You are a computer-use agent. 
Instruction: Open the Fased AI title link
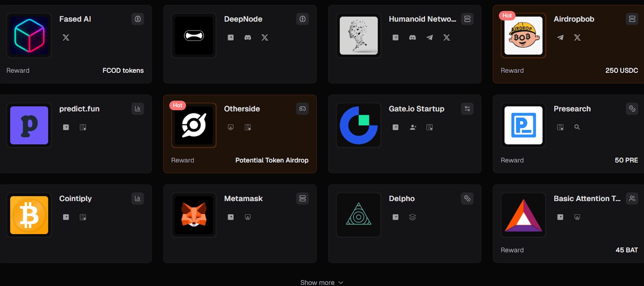click(x=75, y=19)
